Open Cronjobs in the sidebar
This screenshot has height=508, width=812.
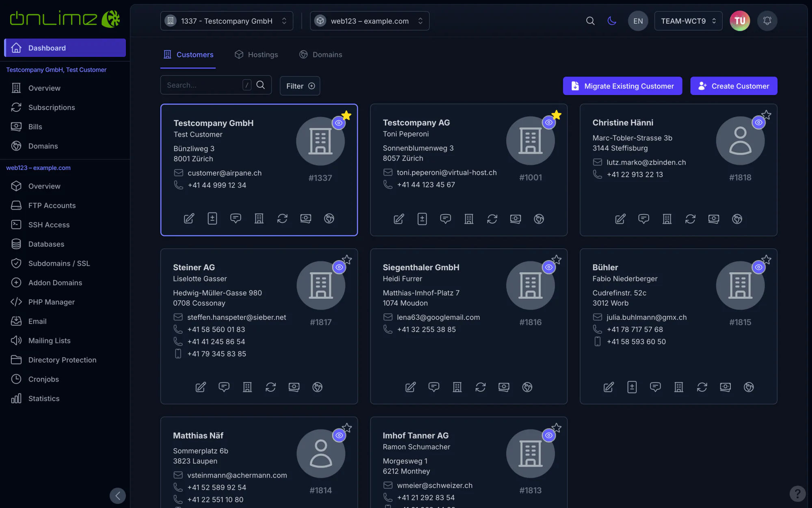click(x=65, y=379)
